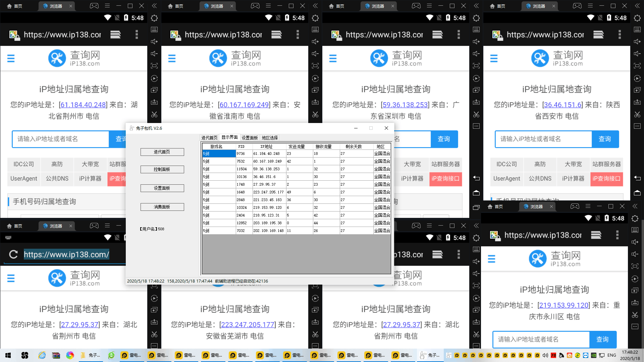Open settings gear in the 61.184.40.248 window sidebar

tap(154, 18)
